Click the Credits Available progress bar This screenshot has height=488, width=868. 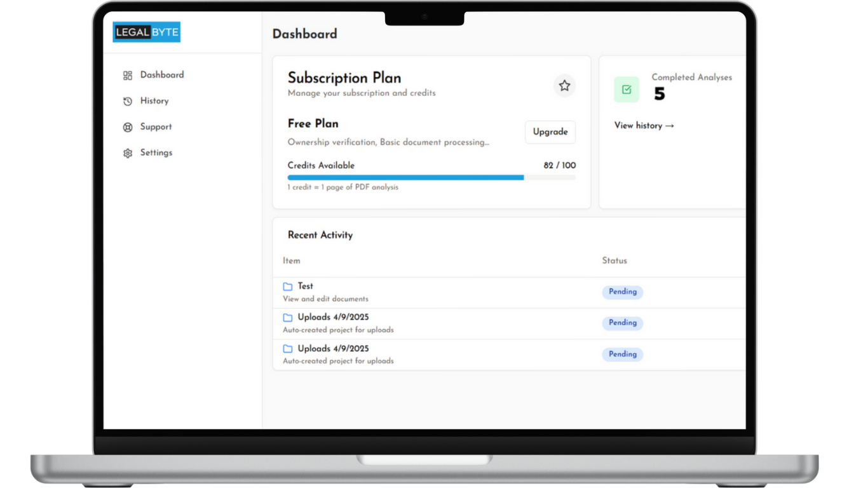[431, 177]
